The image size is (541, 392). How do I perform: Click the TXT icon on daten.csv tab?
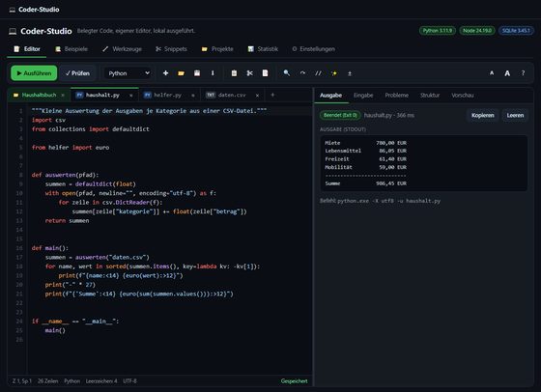pyautogui.click(x=211, y=95)
